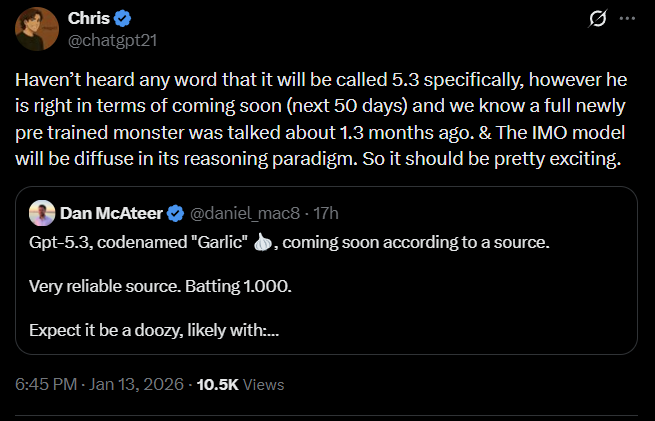Screen dimensions: 655x421
Task: Click the Chris display name
Action: click(89, 19)
